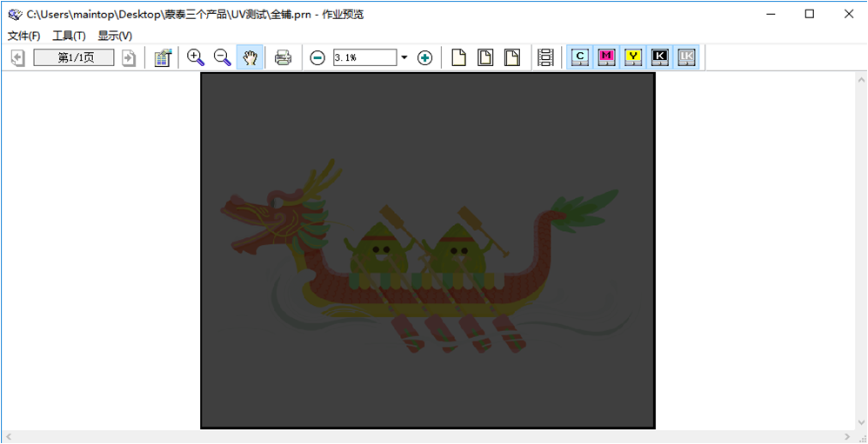Click the first blank page view icon
This screenshot has width=868, height=444.
[x=459, y=57]
